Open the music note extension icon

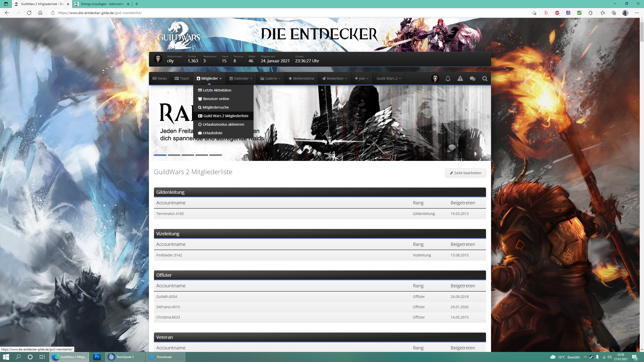coord(568,13)
